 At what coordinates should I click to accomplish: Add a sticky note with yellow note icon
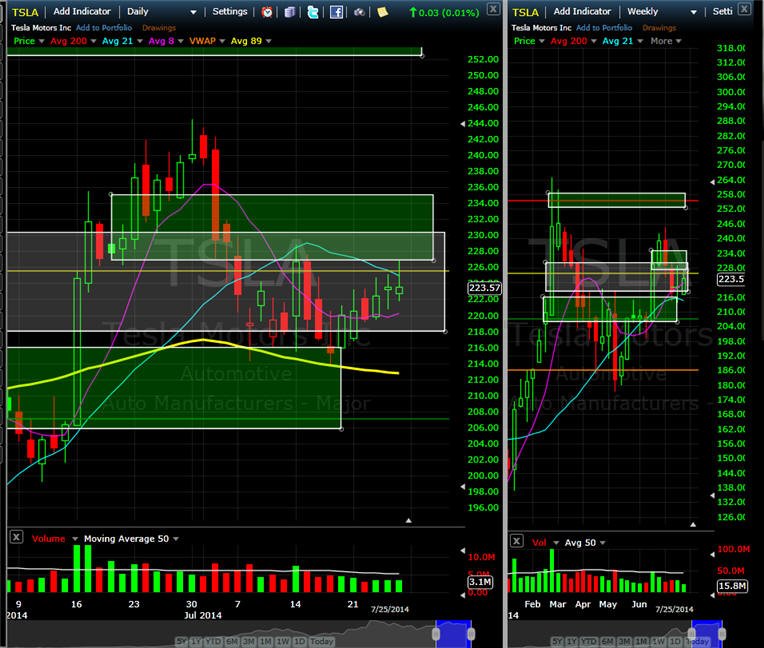(382, 12)
